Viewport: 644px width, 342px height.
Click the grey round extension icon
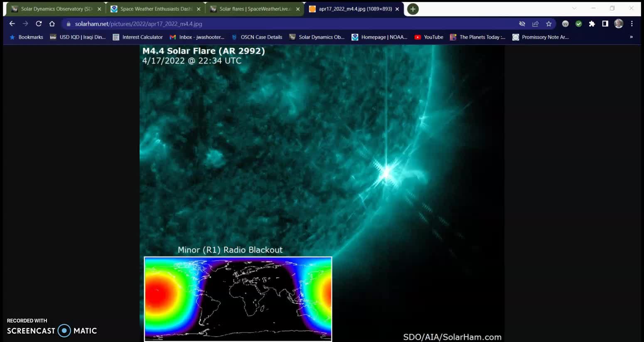(x=565, y=24)
